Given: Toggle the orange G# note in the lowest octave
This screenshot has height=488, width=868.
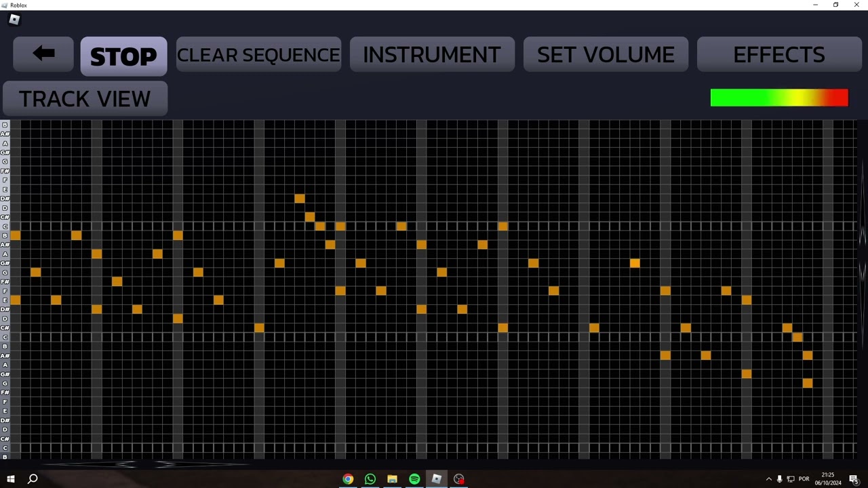Looking at the screenshot, I should tap(747, 373).
